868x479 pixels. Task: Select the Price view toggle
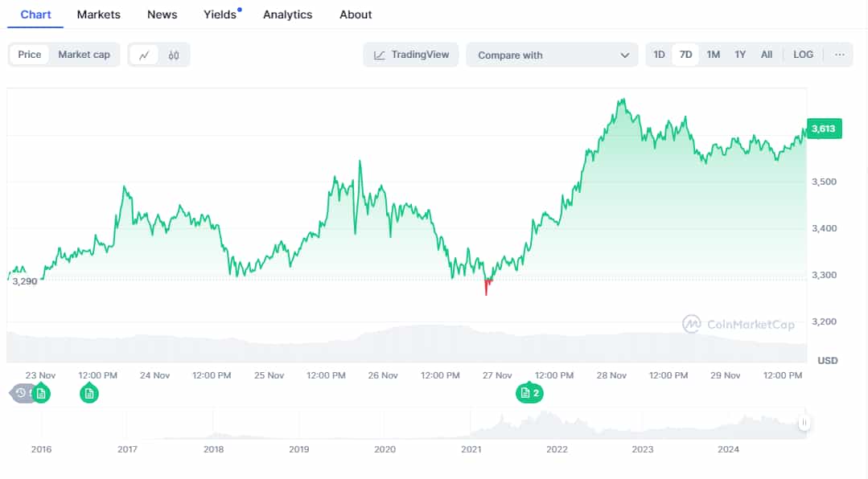[x=30, y=55]
